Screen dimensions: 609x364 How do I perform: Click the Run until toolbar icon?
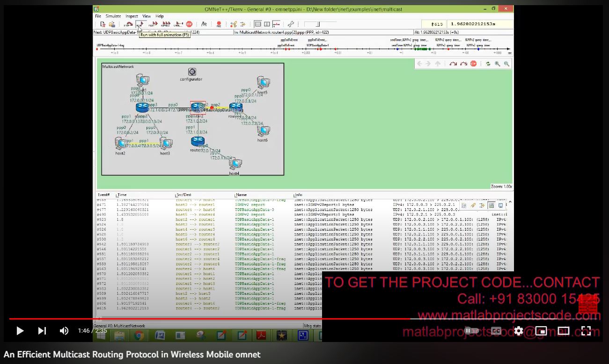(178, 24)
